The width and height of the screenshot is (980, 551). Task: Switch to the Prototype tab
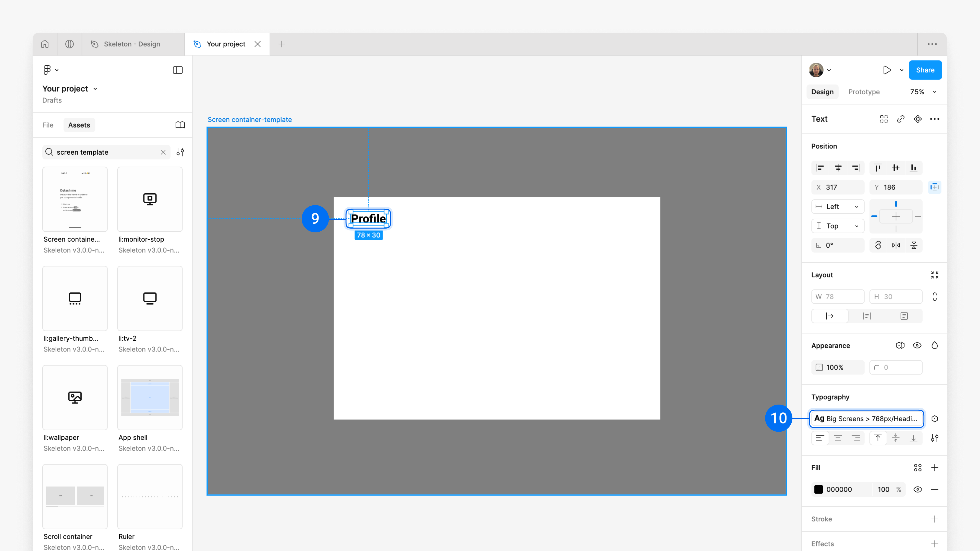[864, 92]
